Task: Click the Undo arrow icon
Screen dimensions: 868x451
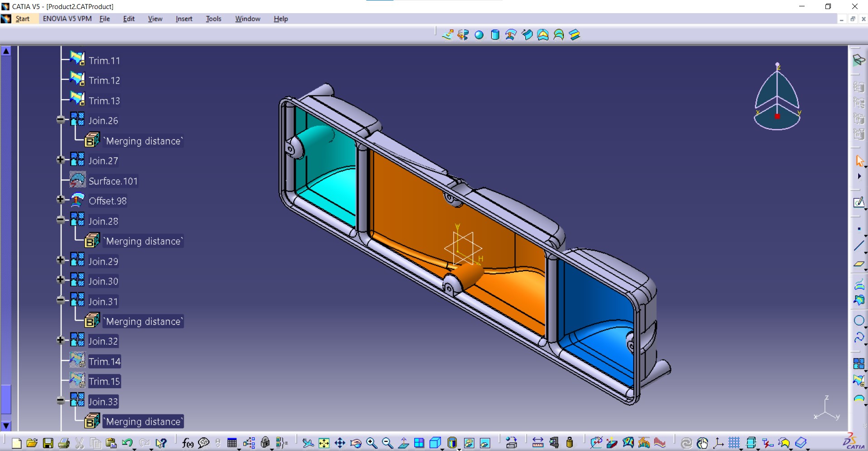Action: coord(127,443)
